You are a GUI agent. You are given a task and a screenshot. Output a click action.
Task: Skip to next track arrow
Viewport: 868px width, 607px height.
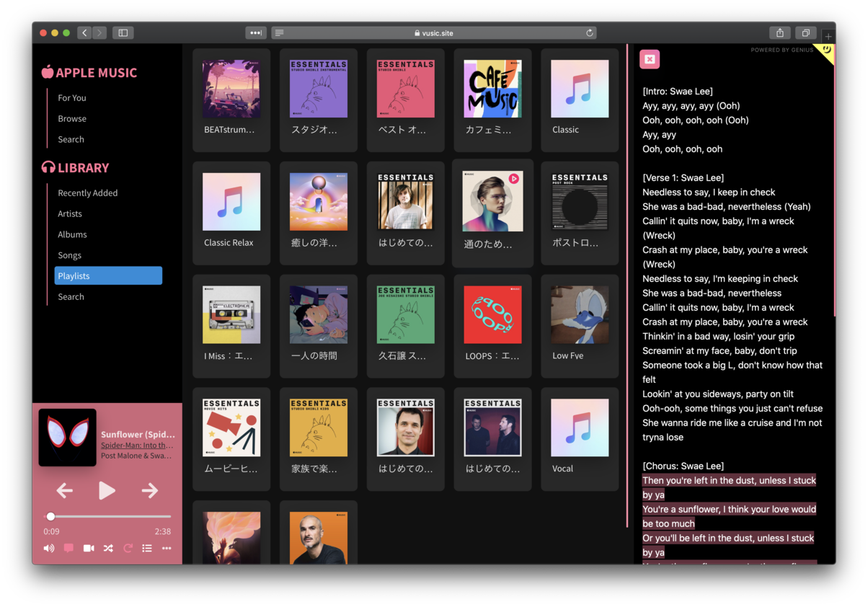[149, 491]
